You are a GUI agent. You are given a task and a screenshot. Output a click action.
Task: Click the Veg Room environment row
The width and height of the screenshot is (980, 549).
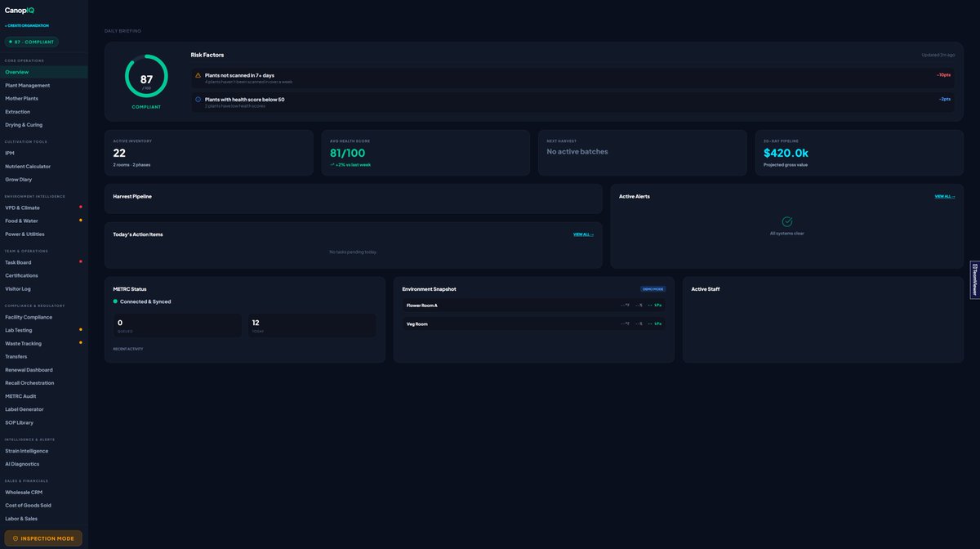point(534,324)
